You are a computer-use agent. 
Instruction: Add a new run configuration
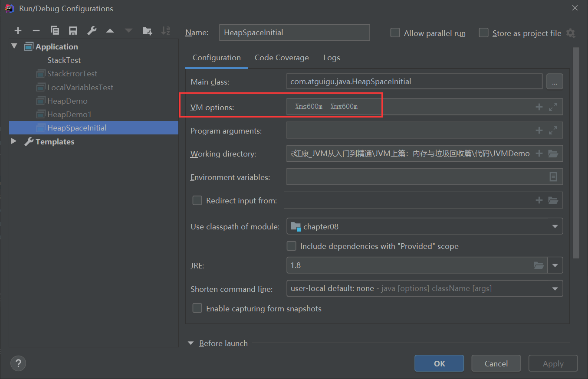pyautogui.click(x=18, y=31)
